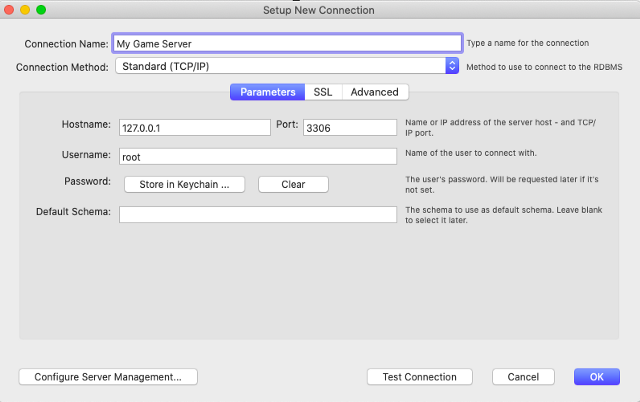Screen dimensions: 640x402
Task: Click the Default Schema label
Action: click(x=73, y=211)
